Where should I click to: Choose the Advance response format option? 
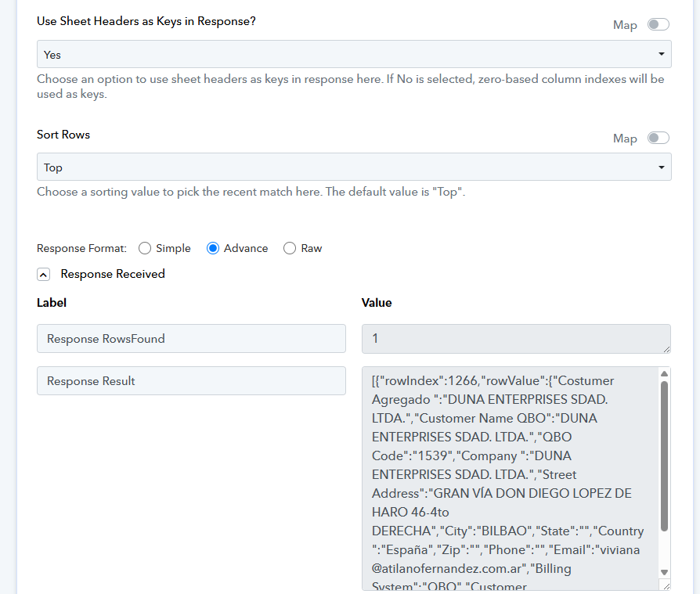213,248
